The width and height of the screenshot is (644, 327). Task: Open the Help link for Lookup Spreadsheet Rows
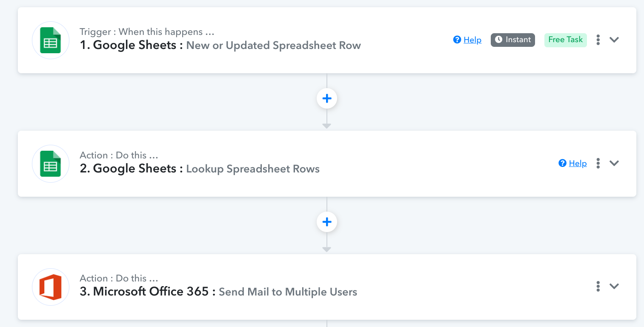coord(578,163)
